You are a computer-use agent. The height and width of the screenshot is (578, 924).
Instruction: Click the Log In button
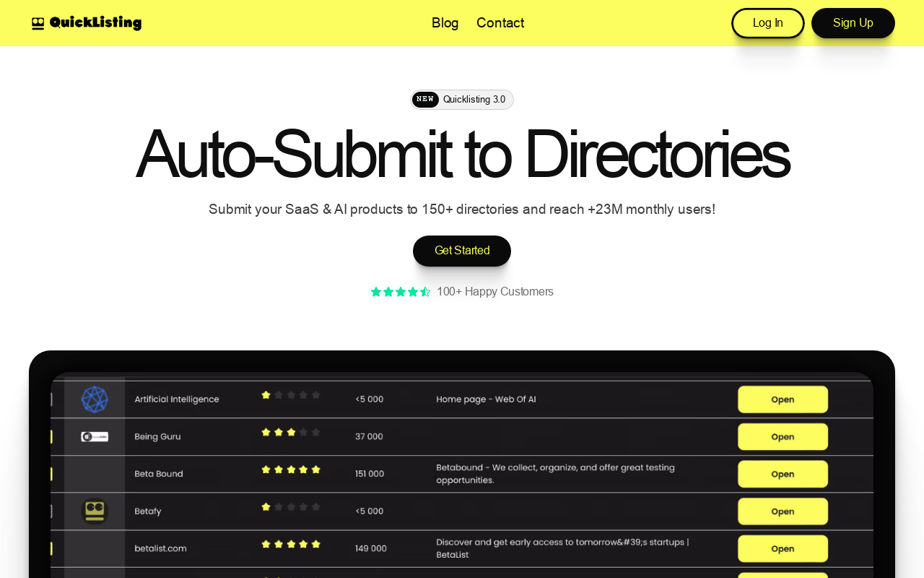[768, 23]
